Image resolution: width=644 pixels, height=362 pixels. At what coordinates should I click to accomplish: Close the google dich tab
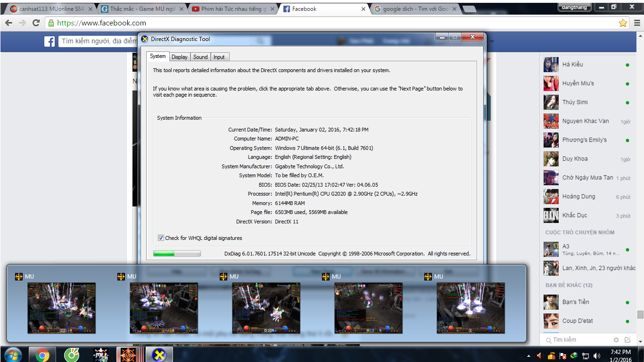tap(454, 9)
